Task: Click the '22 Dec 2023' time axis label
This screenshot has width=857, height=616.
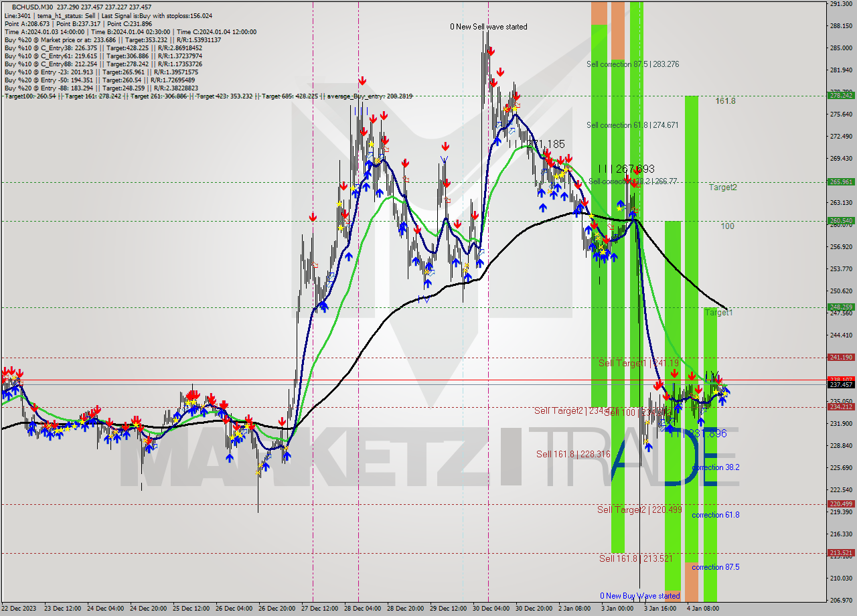Action: click(x=20, y=609)
